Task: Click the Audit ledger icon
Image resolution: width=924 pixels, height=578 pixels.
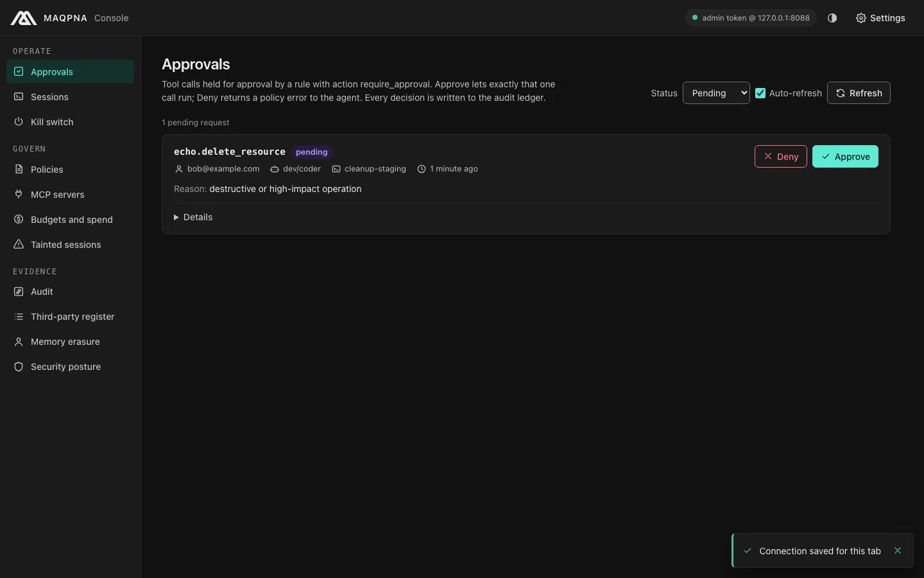Action: click(19, 292)
